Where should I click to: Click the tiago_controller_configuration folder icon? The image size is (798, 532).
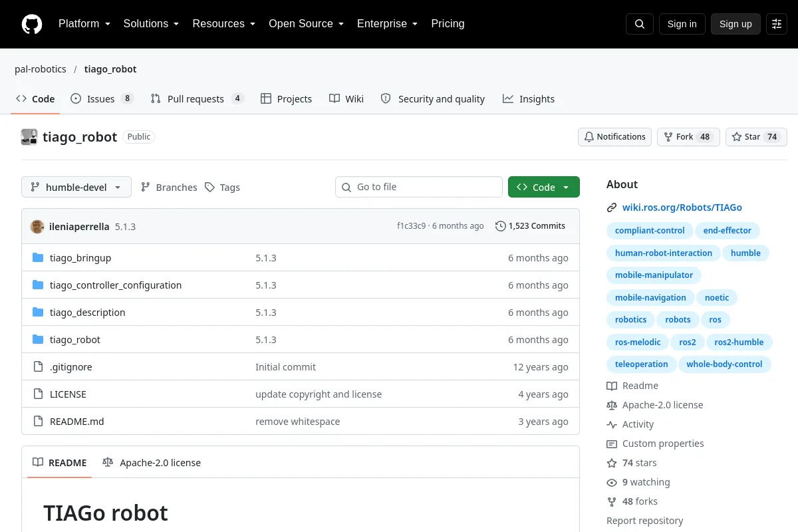[x=38, y=285]
